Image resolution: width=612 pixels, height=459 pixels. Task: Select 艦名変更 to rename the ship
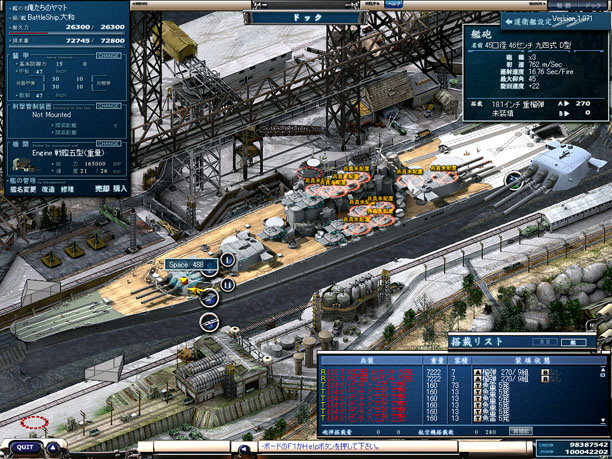pyautogui.click(x=23, y=189)
